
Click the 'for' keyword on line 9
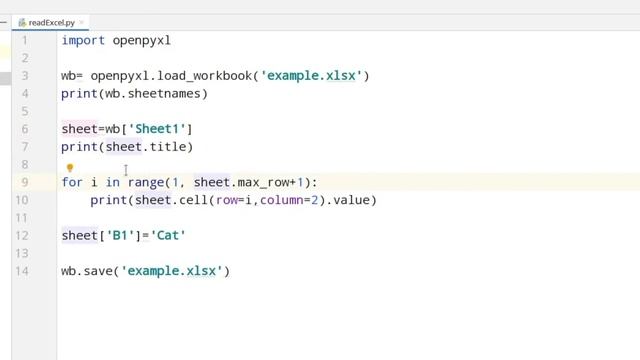(x=72, y=182)
